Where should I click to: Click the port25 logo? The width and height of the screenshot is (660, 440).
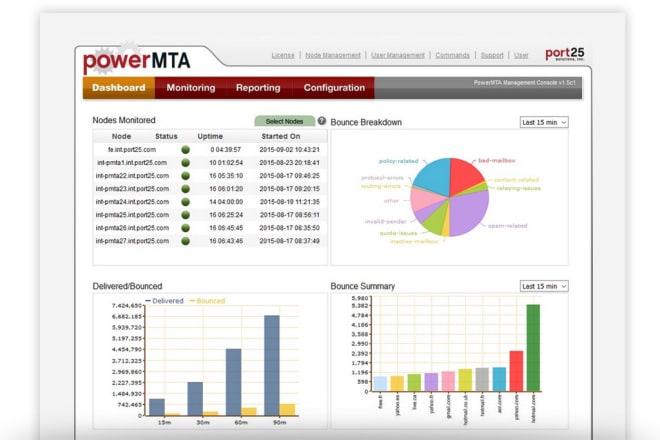(565, 54)
